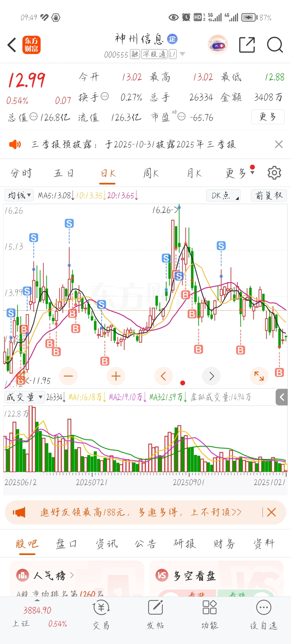Tap the topmost S sell marker on the chart

(69, 223)
